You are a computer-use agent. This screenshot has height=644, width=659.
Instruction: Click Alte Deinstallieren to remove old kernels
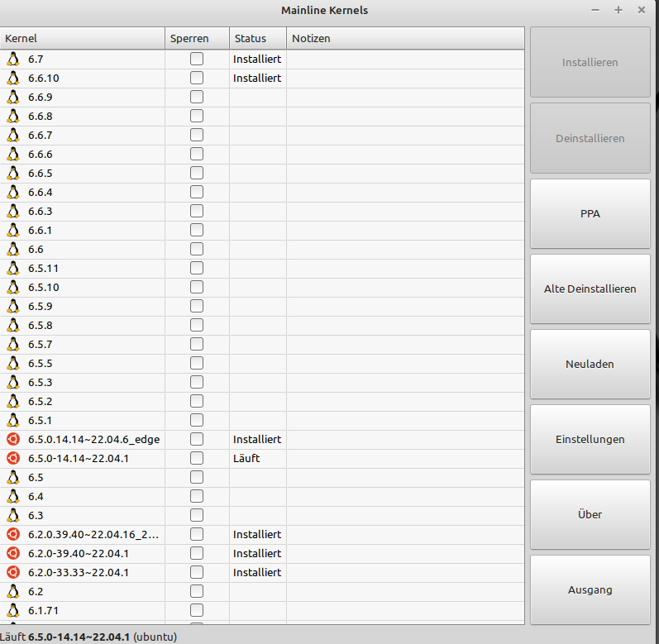[x=590, y=289]
